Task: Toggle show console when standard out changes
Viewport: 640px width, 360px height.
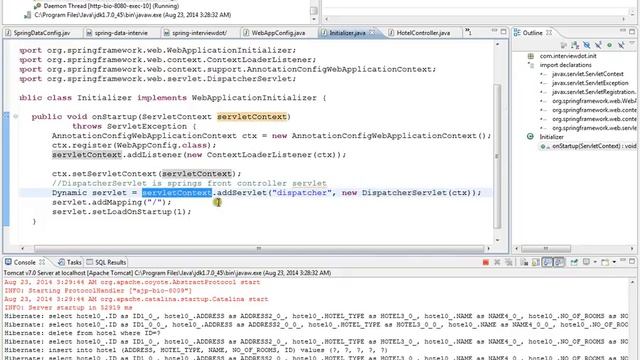Action: coord(547,262)
